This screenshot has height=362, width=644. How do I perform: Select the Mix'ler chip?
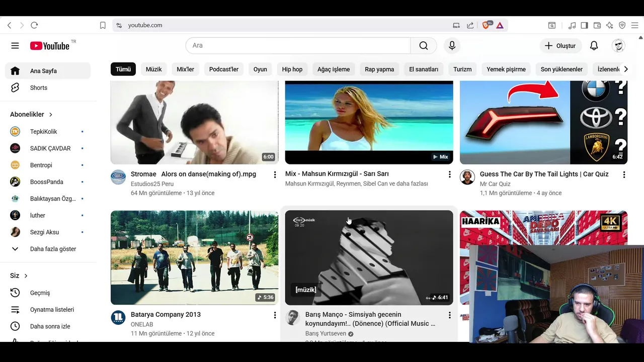(185, 69)
